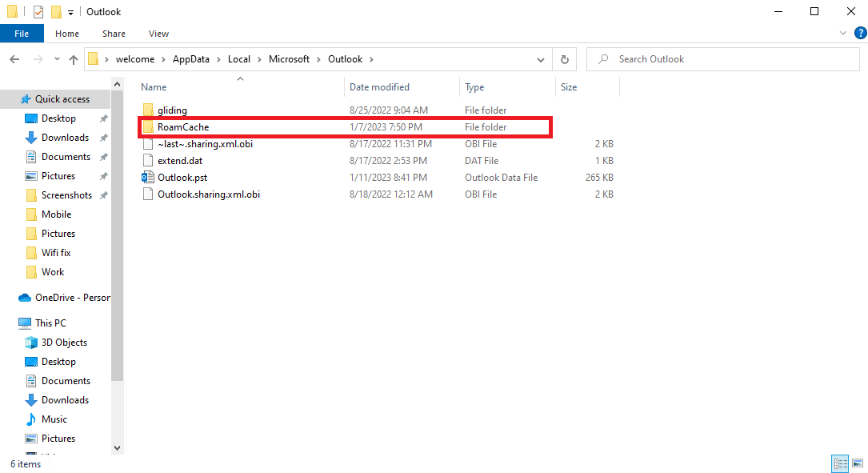Open Explorer help icon
The width and height of the screenshot is (868, 473).
(x=860, y=34)
